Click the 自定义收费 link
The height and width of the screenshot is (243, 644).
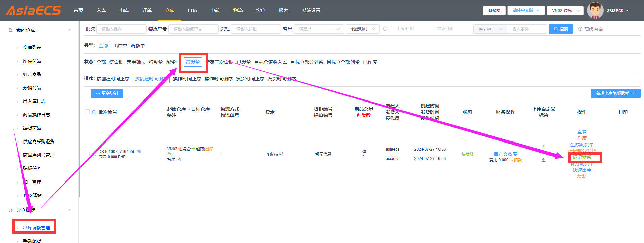505,154
